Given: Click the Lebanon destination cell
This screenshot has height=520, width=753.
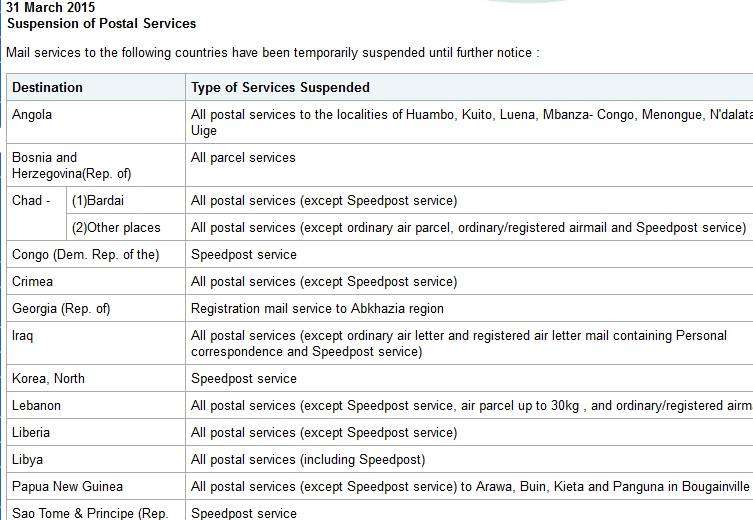Looking at the screenshot, I should [x=96, y=405].
